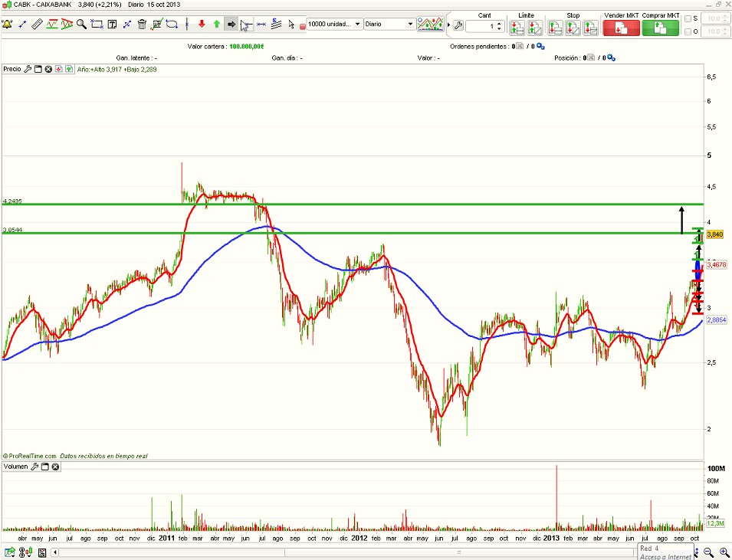Open Precio panel wrench settings

28,69
